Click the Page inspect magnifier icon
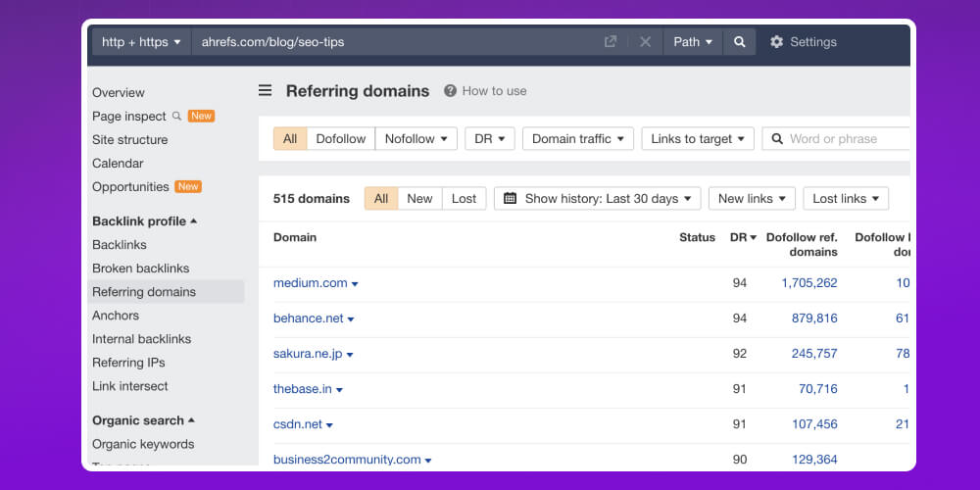The width and height of the screenshot is (980, 490). click(176, 116)
